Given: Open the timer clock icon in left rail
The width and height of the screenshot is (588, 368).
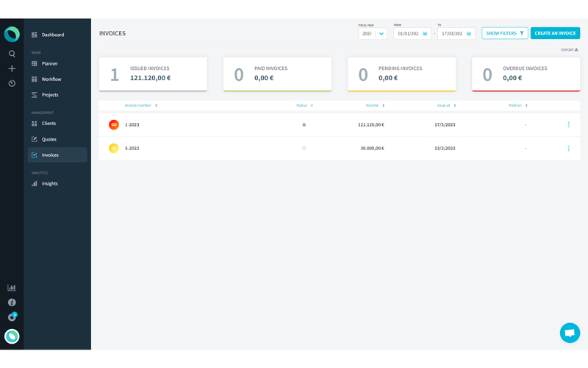Looking at the screenshot, I should click(x=12, y=83).
